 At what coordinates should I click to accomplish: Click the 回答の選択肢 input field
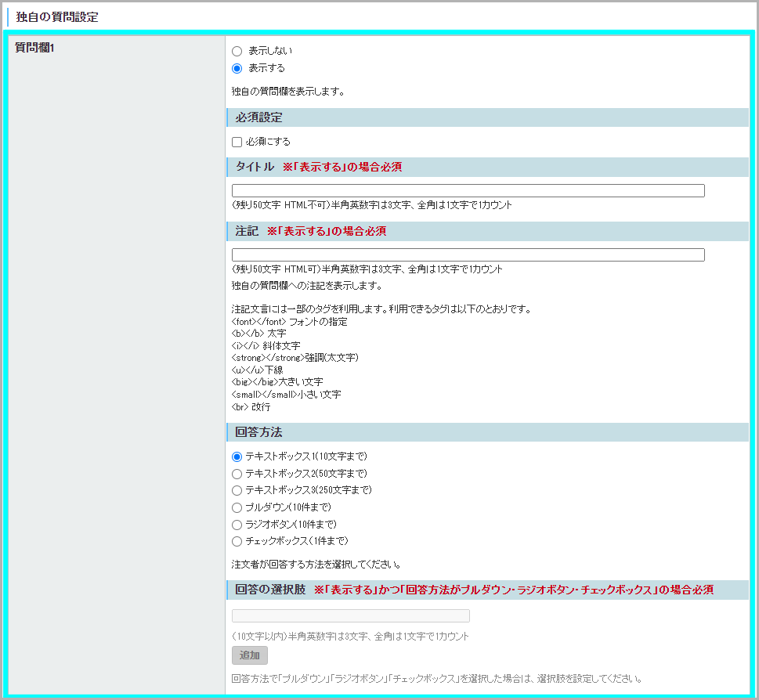(x=351, y=615)
